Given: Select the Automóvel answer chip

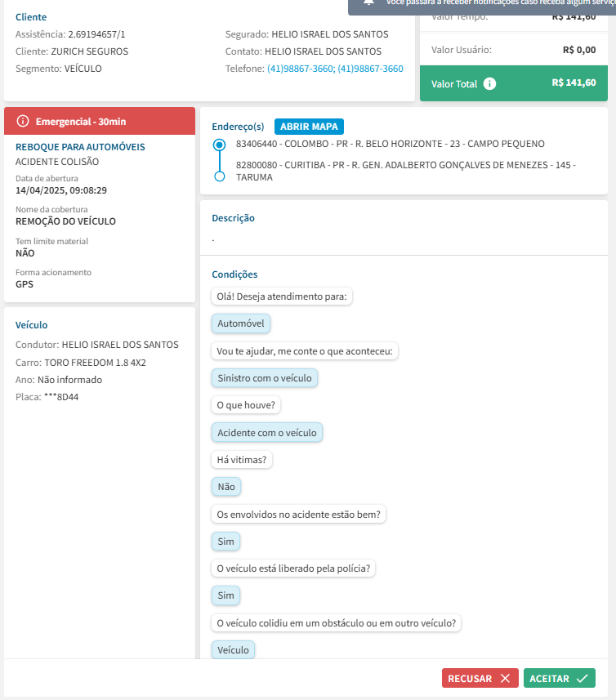Looking at the screenshot, I should (241, 324).
